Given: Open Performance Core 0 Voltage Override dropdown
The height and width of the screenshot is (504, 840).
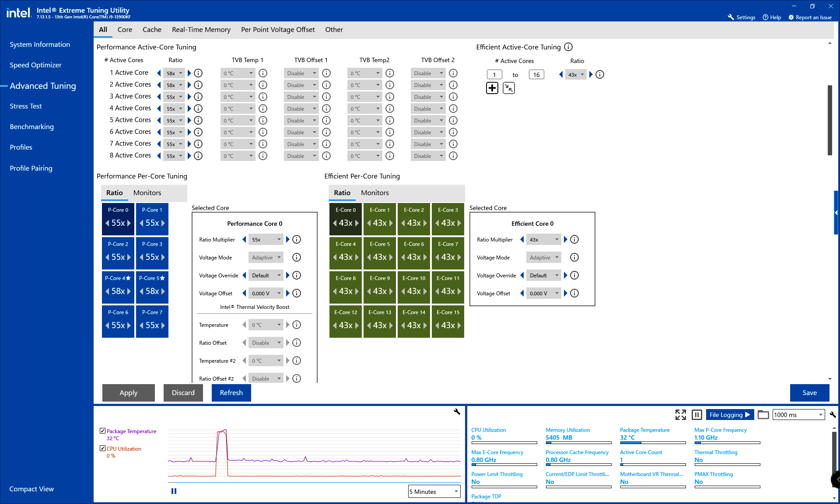Looking at the screenshot, I should pos(266,275).
